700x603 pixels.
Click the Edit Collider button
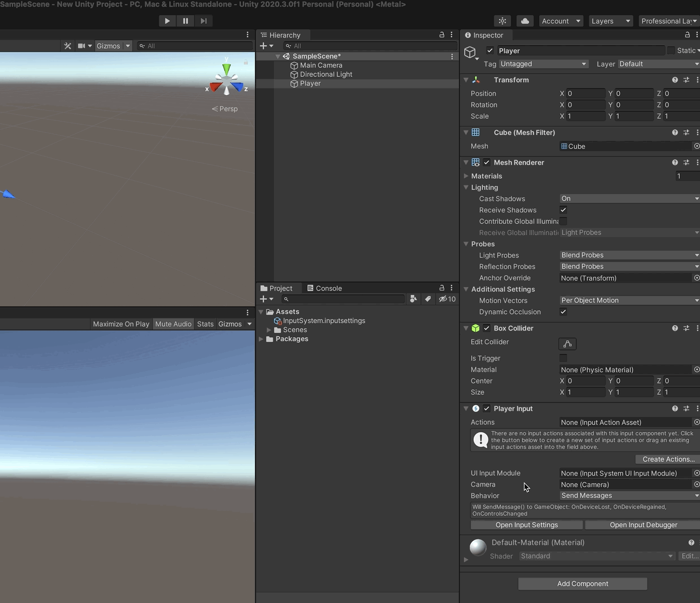pyautogui.click(x=568, y=344)
